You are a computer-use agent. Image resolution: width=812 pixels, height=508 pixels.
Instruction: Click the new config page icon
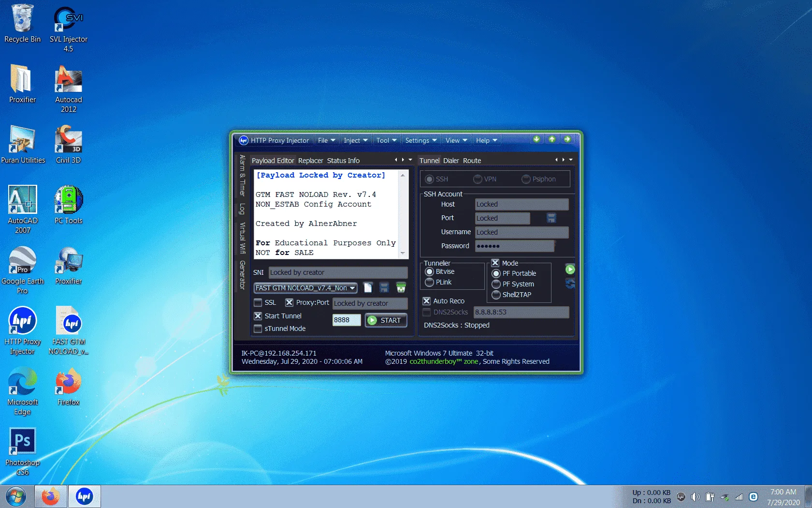[368, 288]
